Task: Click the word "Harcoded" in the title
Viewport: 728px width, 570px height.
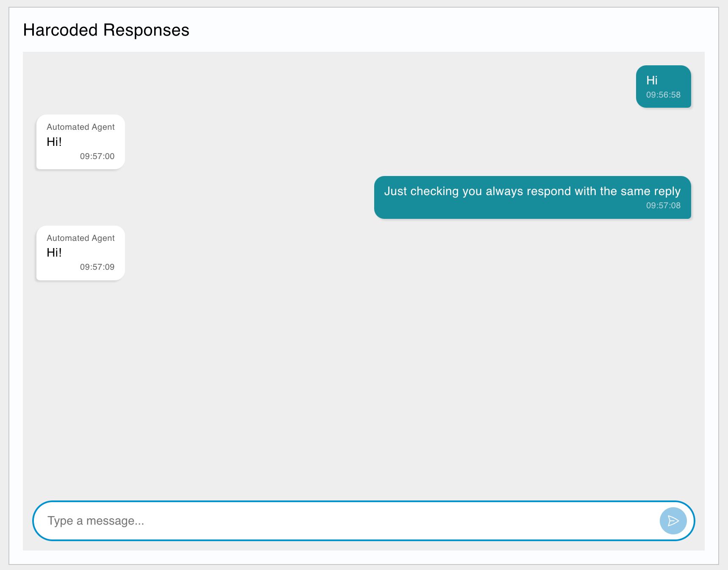Action: [60, 30]
